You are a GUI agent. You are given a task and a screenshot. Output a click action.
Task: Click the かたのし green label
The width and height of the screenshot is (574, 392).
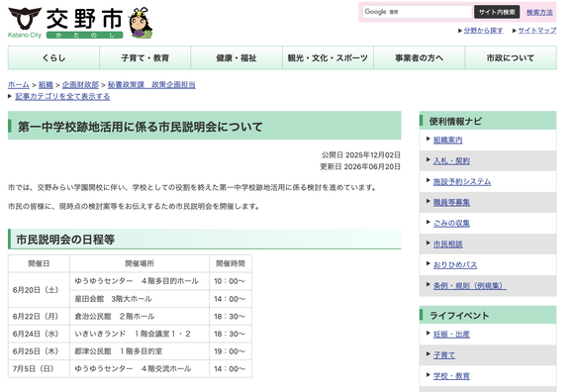coord(84,35)
